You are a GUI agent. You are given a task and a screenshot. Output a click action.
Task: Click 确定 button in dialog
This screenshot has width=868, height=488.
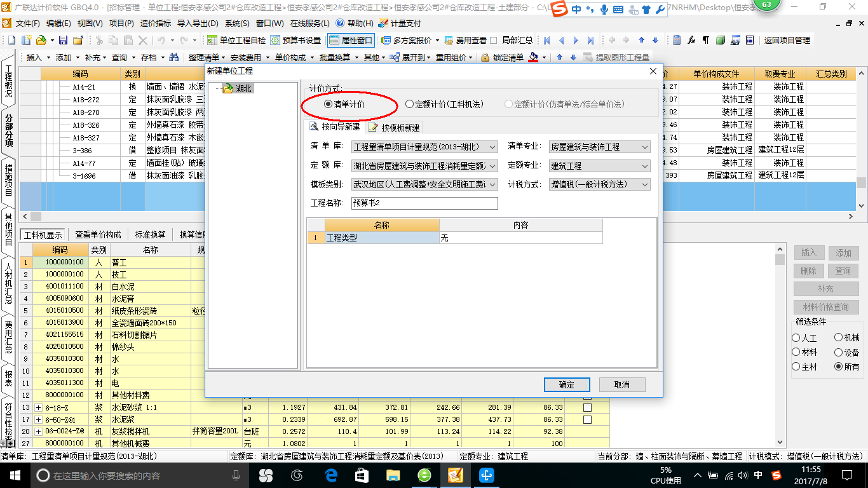(x=567, y=384)
